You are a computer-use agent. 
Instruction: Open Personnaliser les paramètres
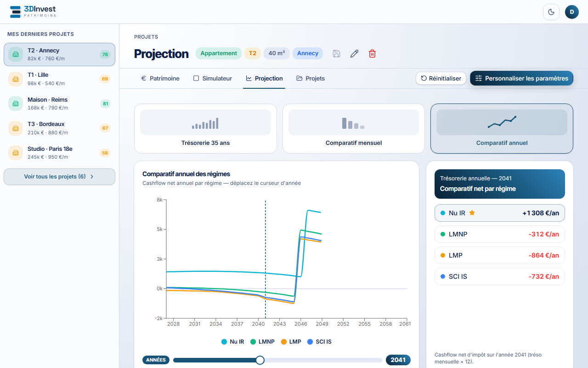[521, 79]
